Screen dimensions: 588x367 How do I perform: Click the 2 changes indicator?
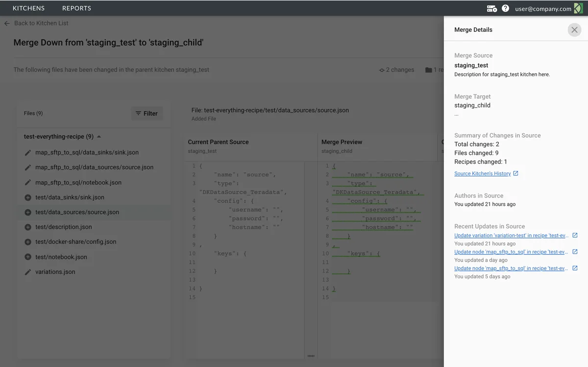pyautogui.click(x=396, y=70)
